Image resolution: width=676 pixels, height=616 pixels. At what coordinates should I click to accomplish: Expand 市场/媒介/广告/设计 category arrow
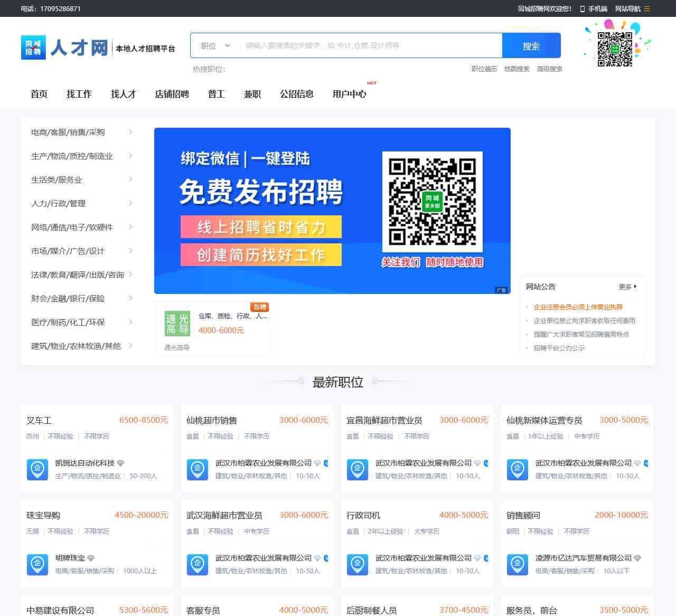[x=130, y=251]
